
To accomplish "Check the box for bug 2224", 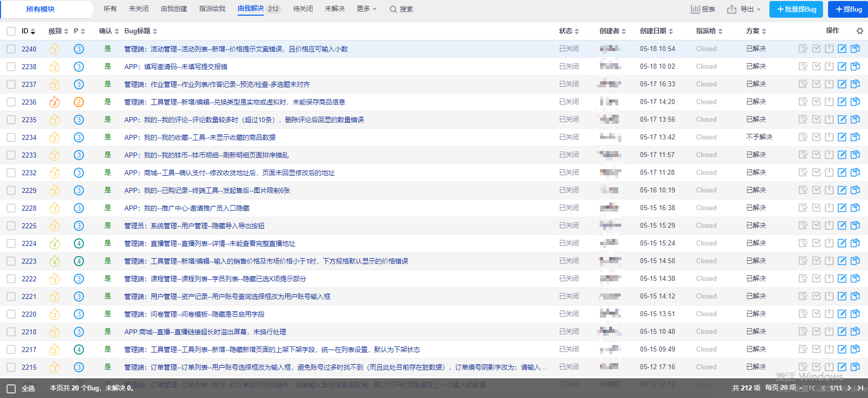I will pyautogui.click(x=11, y=243).
